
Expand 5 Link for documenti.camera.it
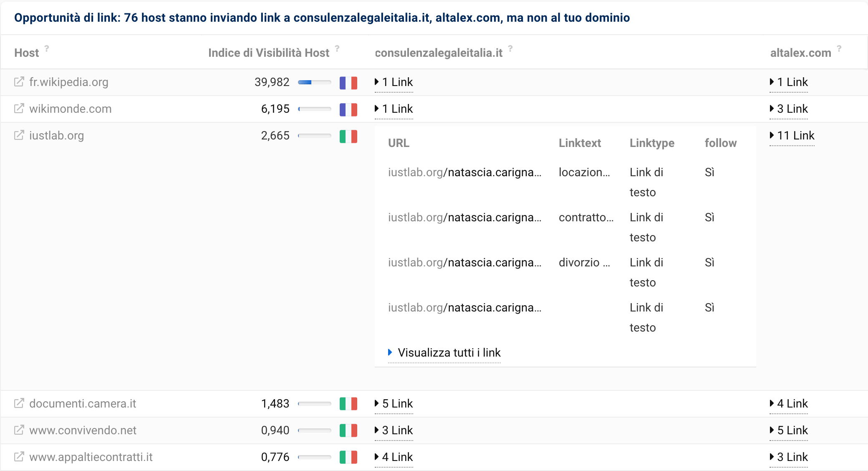(394, 404)
